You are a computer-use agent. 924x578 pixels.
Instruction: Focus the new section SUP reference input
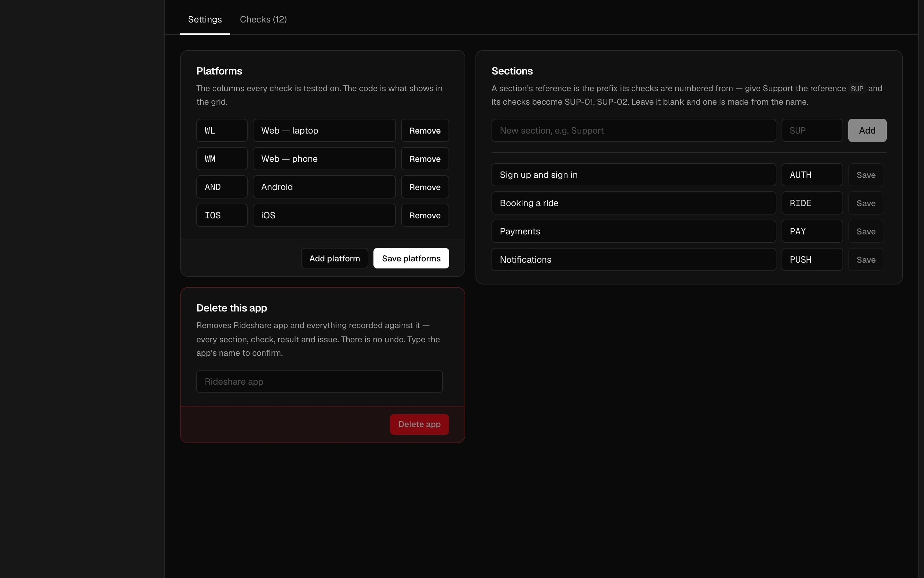812,130
